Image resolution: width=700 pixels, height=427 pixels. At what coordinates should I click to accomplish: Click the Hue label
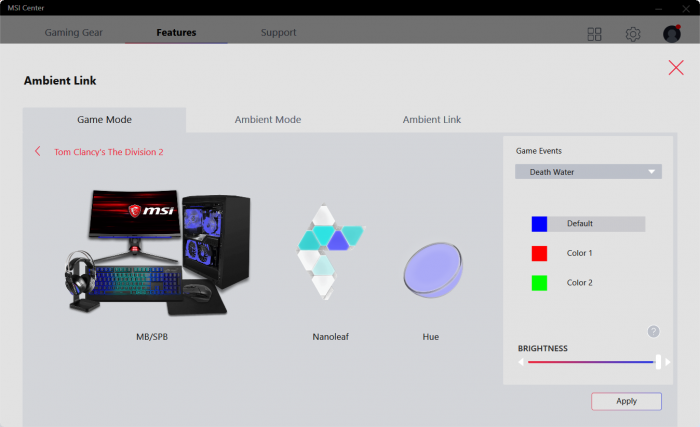click(x=430, y=337)
